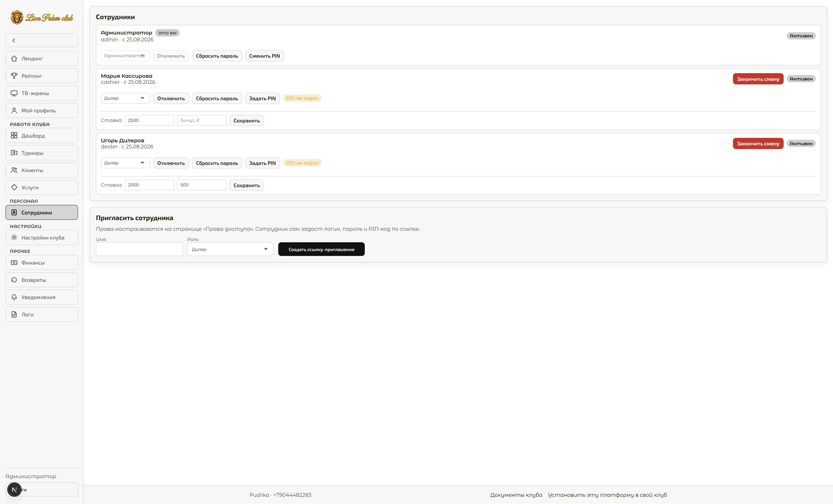Click the Имя input in invite form
Viewport: 833px width, 504px height.
coord(139,249)
